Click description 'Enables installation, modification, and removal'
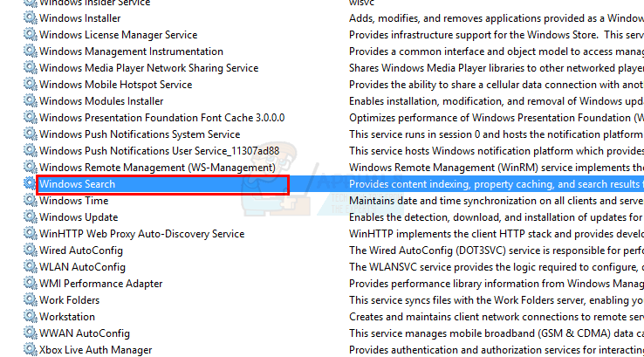Viewport: 644px width, 357px height. [497, 101]
